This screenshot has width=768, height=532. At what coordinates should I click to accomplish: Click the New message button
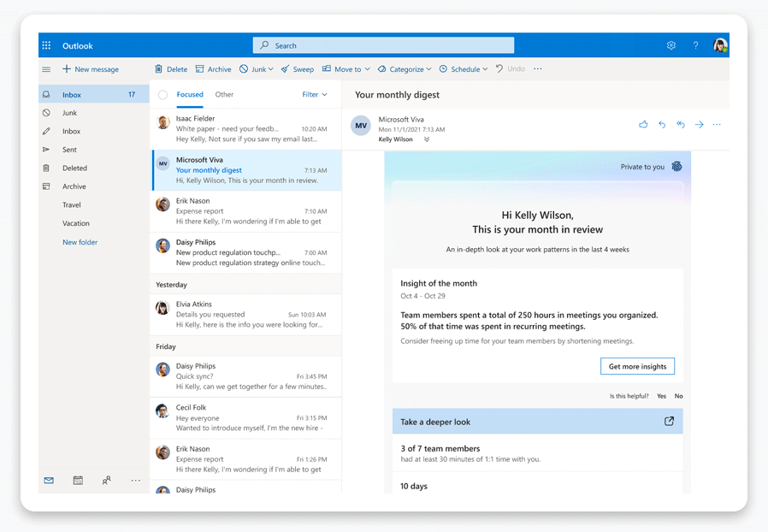91,69
